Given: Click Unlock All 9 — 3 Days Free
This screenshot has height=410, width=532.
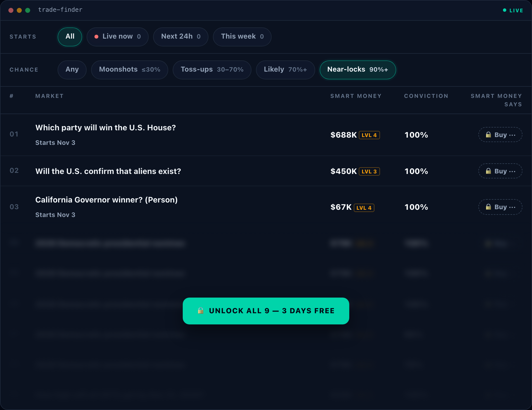Looking at the screenshot, I should pyautogui.click(x=266, y=311).
